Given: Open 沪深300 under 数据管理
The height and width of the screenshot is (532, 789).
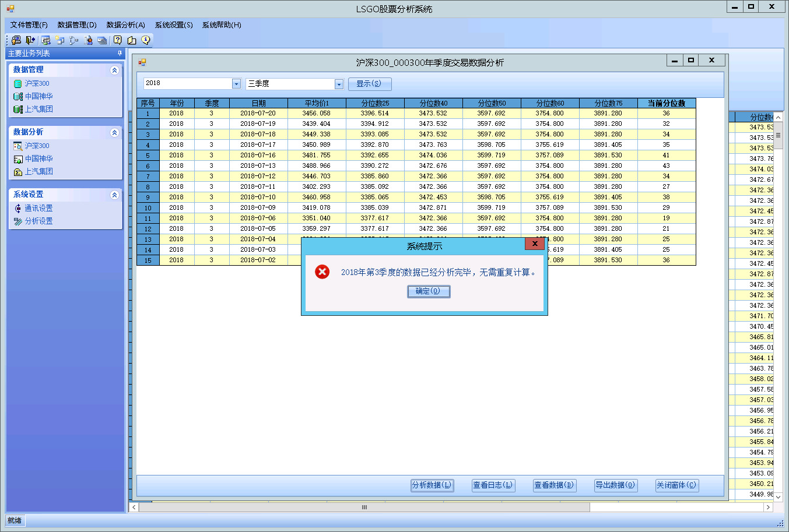Looking at the screenshot, I should pyautogui.click(x=37, y=83).
